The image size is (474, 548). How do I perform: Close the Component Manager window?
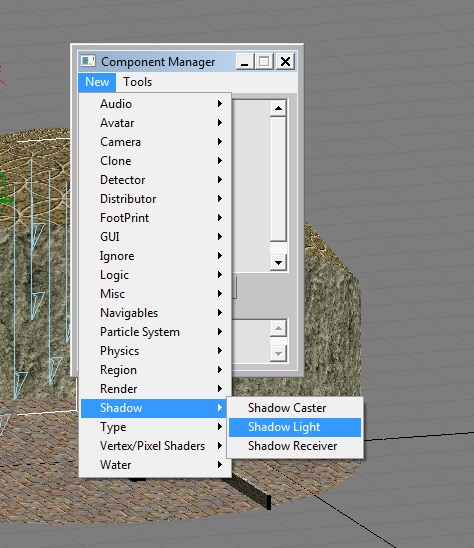[285, 62]
